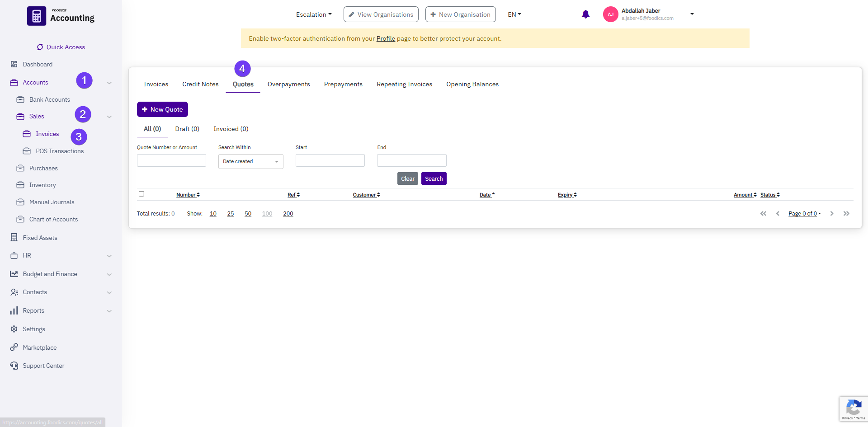The height and width of the screenshot is (427, 868).
Task: Open the Profile link in the banner
Action: pyautogui.click(x=386, y=38)
